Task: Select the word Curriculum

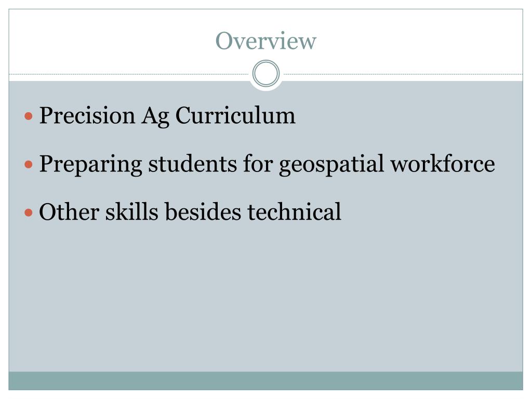Action: 235,115
